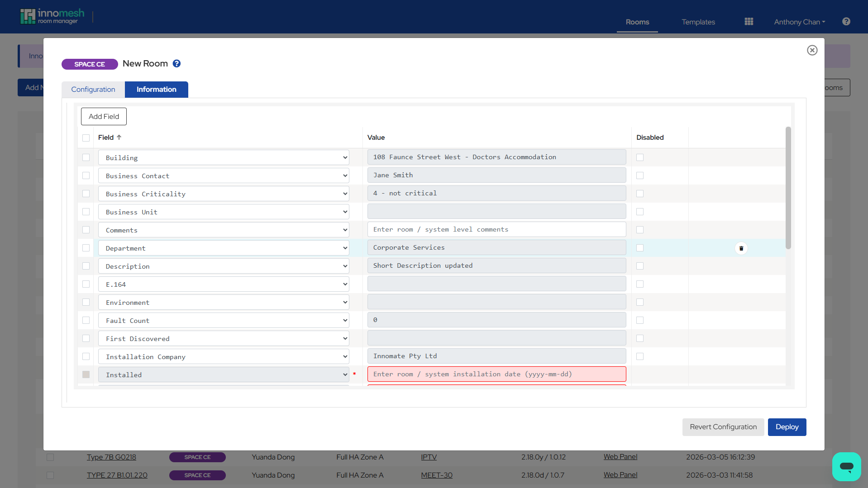Open the apps grid icon in the navbar

point(748,21)
